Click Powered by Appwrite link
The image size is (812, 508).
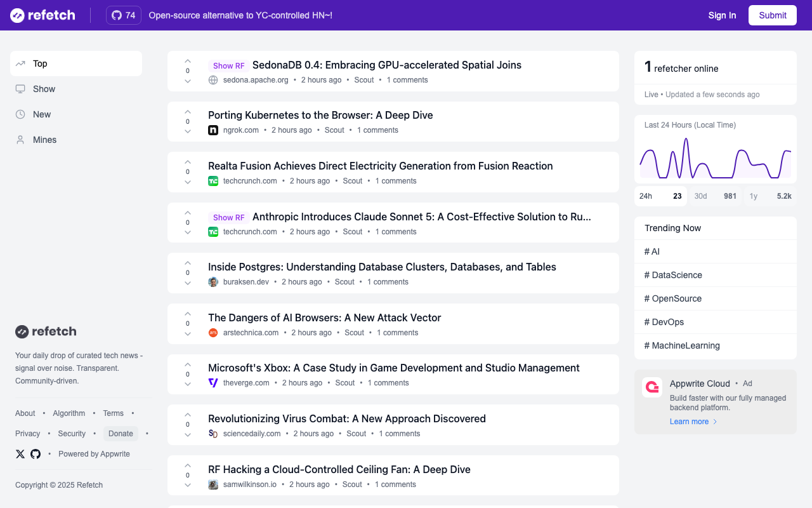pyautogui.click(x=94, y=454)
